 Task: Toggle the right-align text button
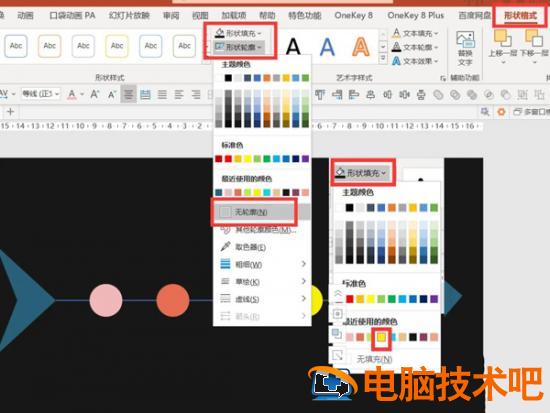(x=196, y=94)
